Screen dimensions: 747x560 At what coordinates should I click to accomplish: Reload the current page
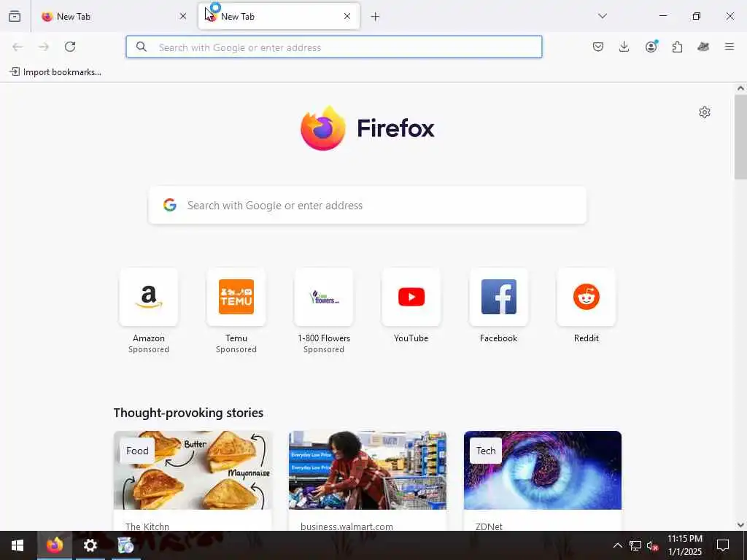coord(70,47)
